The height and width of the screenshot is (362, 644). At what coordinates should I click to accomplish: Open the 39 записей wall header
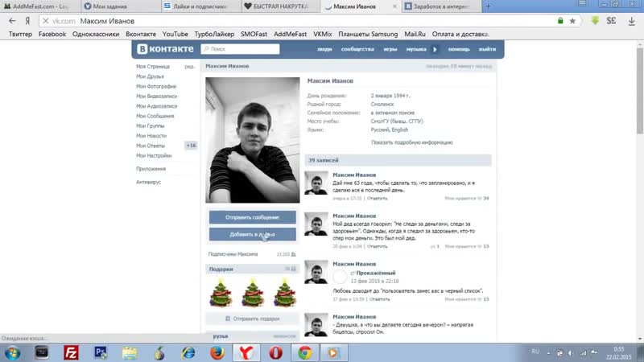click(398, 160)
